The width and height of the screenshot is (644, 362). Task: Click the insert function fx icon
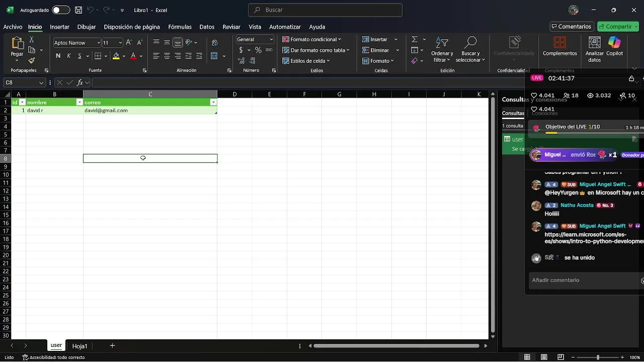80,82
